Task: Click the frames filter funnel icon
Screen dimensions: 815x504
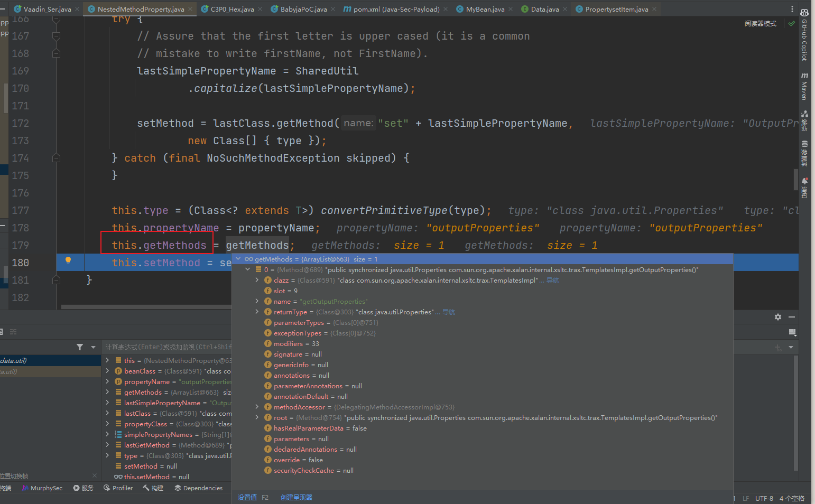Action: coord(80,347)
